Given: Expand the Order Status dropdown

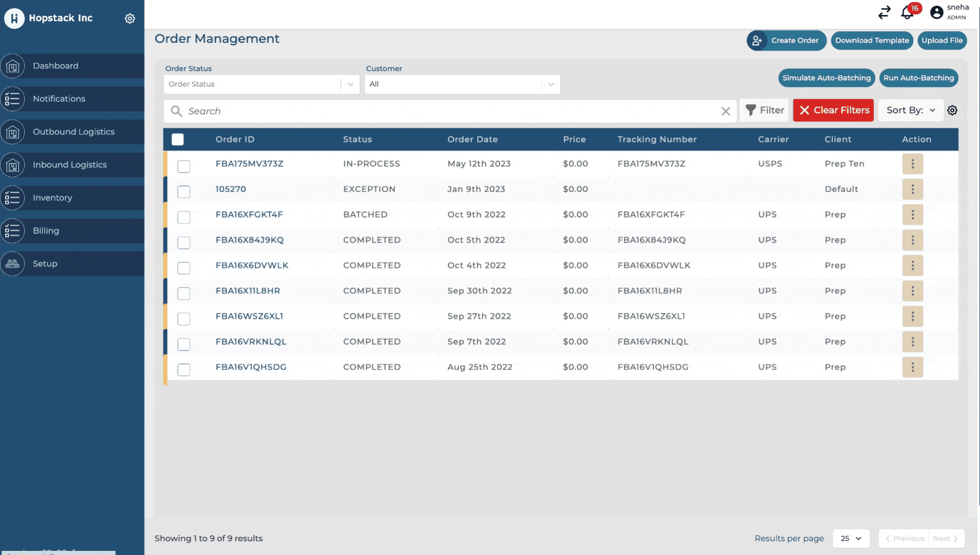Looking at the screenshot, I should tap(261, 85).
